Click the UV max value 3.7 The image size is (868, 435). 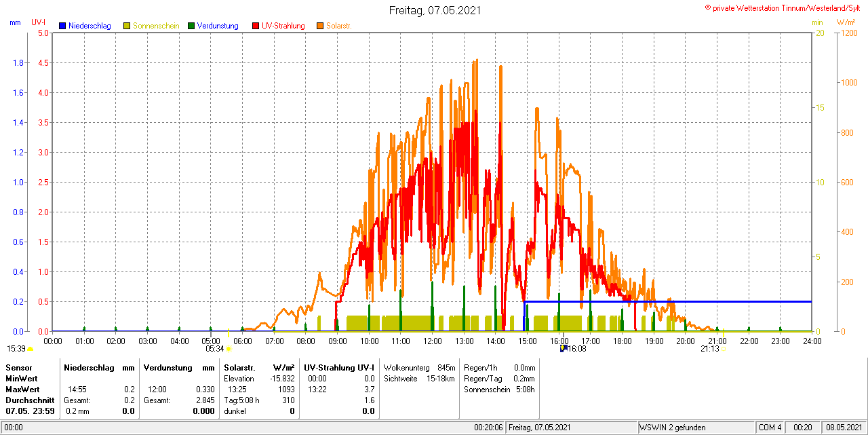(x=369, y=390)
